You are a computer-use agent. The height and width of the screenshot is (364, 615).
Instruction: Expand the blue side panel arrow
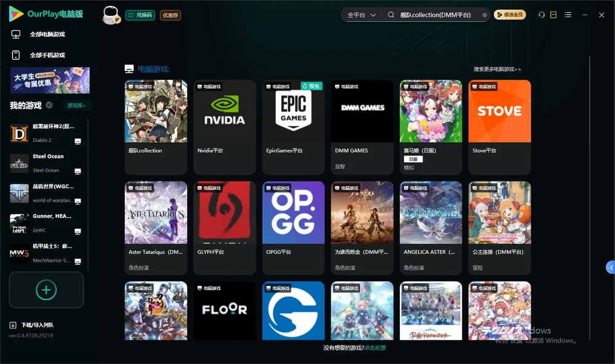[610, 267]
